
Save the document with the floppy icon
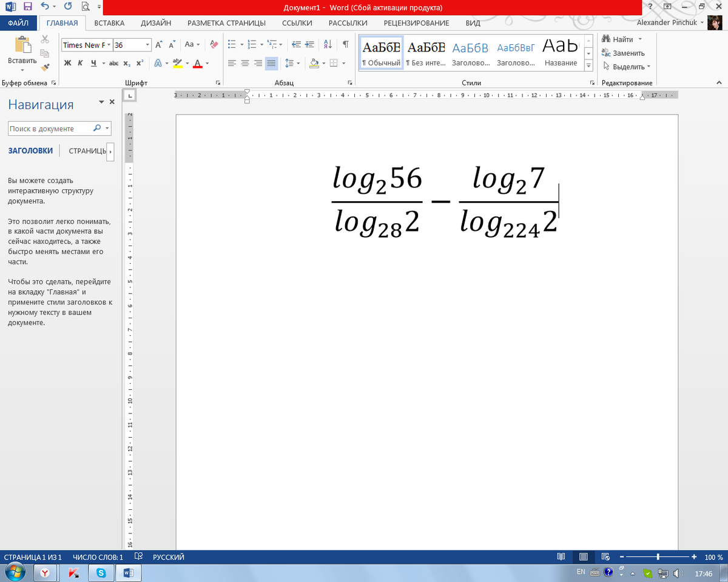[28, 7]
